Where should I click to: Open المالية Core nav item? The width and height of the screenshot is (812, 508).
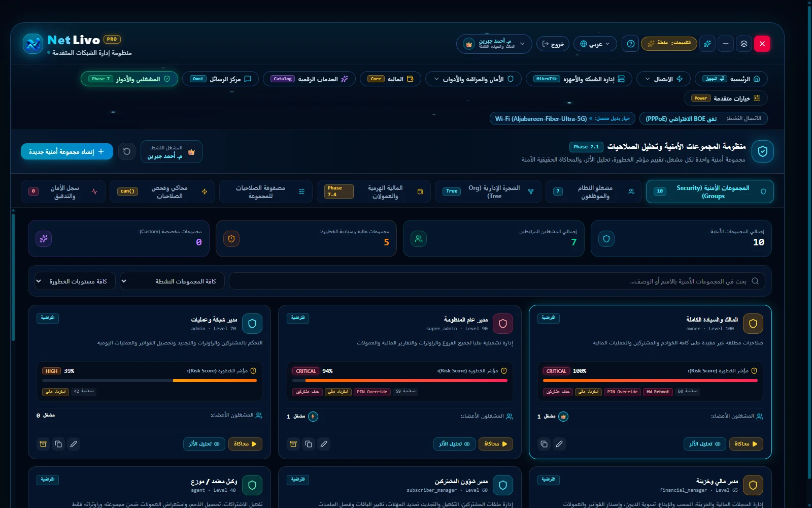coord(390,79)
